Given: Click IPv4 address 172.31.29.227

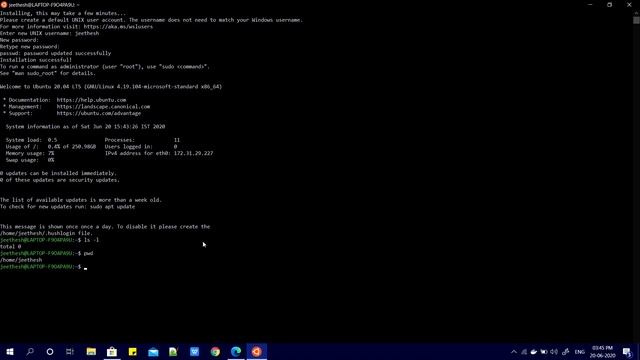Looking at the screenshot, I should (x=193, y=153).
